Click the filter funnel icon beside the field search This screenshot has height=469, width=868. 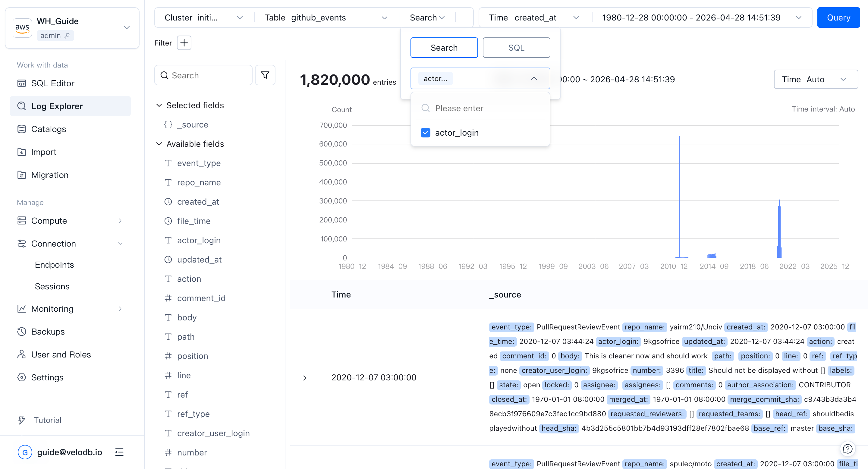point(265,75)
